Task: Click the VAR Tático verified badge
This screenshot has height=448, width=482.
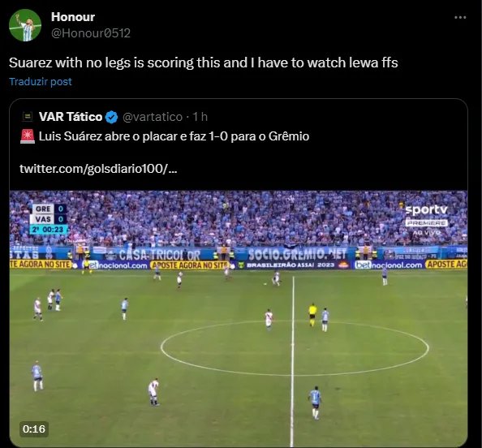Action: click(111, 117)
